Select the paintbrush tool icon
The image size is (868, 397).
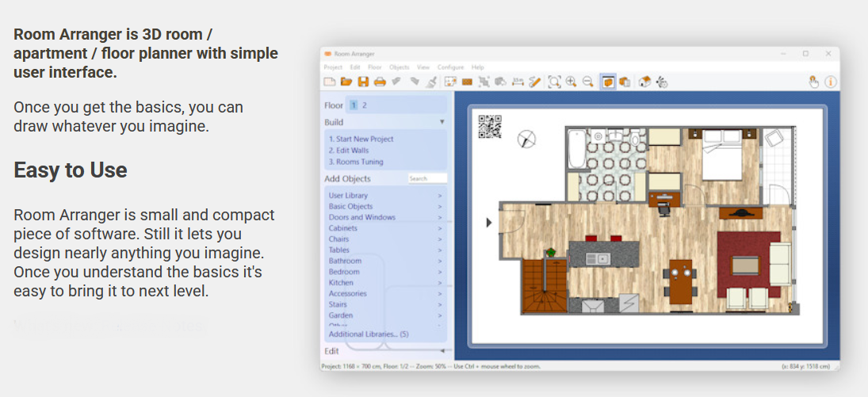[x=432, y=82]
